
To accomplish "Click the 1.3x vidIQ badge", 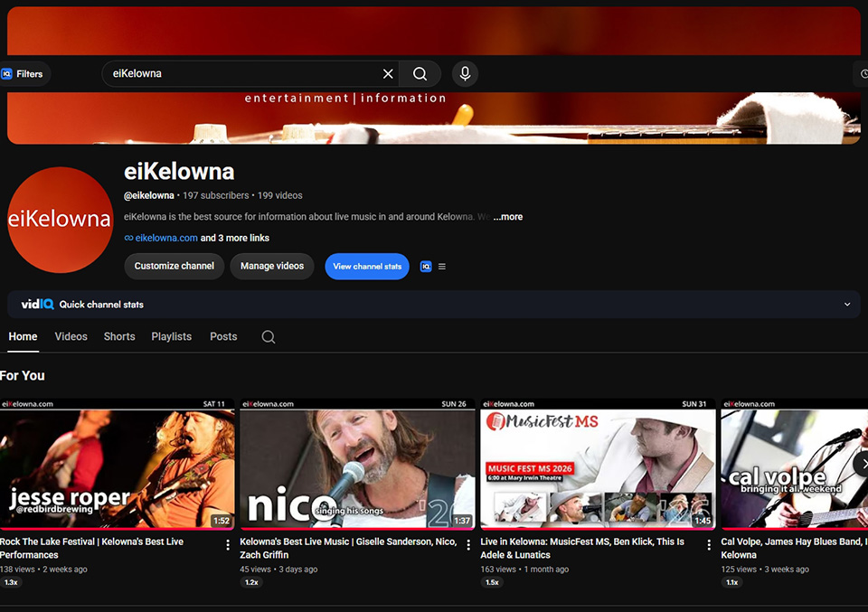I will (x=11, y=582).
